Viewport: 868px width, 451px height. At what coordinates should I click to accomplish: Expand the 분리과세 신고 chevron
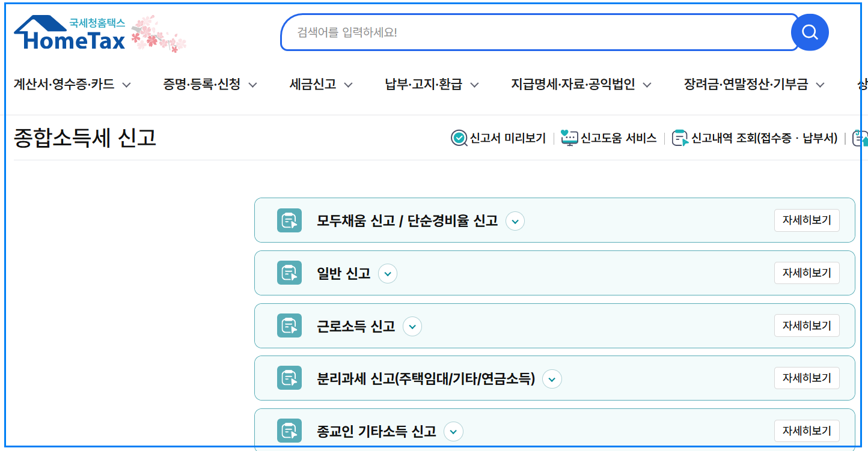click(x=551, y=378)
